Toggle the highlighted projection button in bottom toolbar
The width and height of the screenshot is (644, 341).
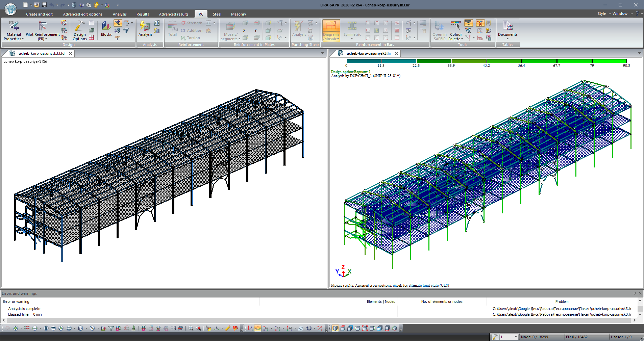click(258, 328)
